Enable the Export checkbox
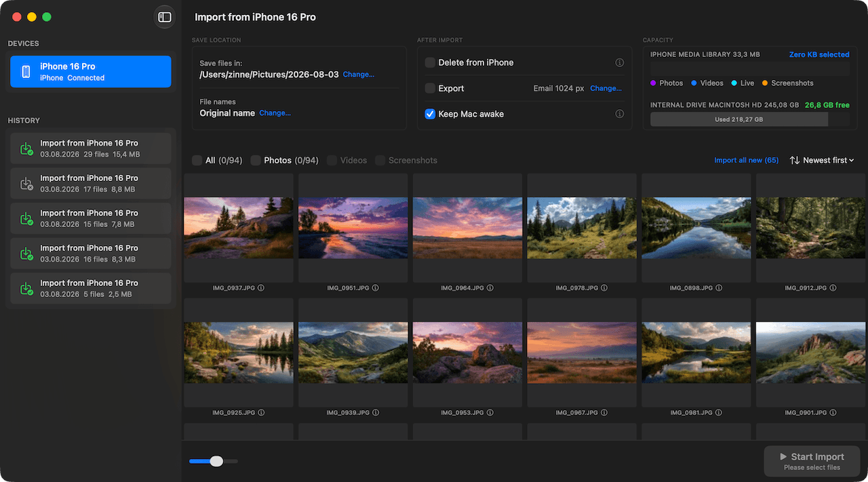Image resolution: width=868 pixels, height=482 pixels. coord(430,88)
